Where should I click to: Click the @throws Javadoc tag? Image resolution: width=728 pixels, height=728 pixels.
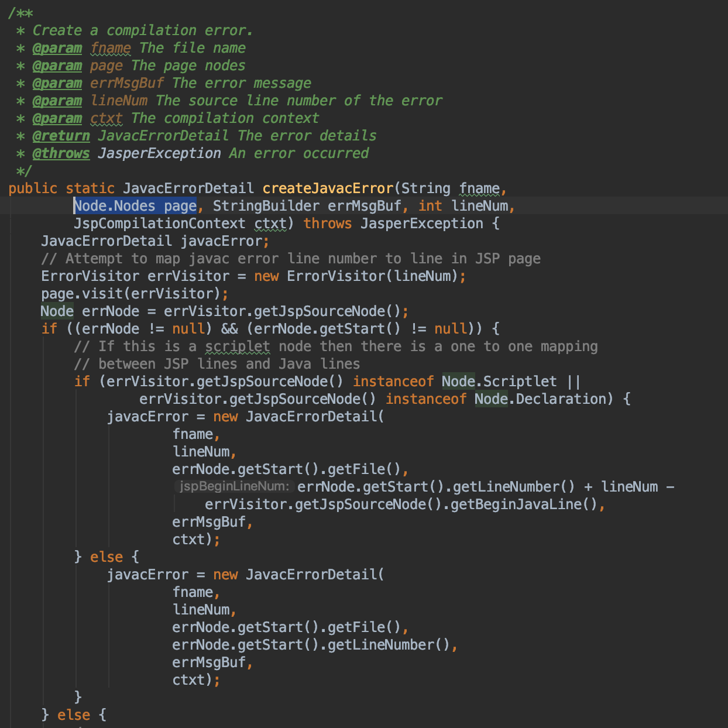point(61,153)
